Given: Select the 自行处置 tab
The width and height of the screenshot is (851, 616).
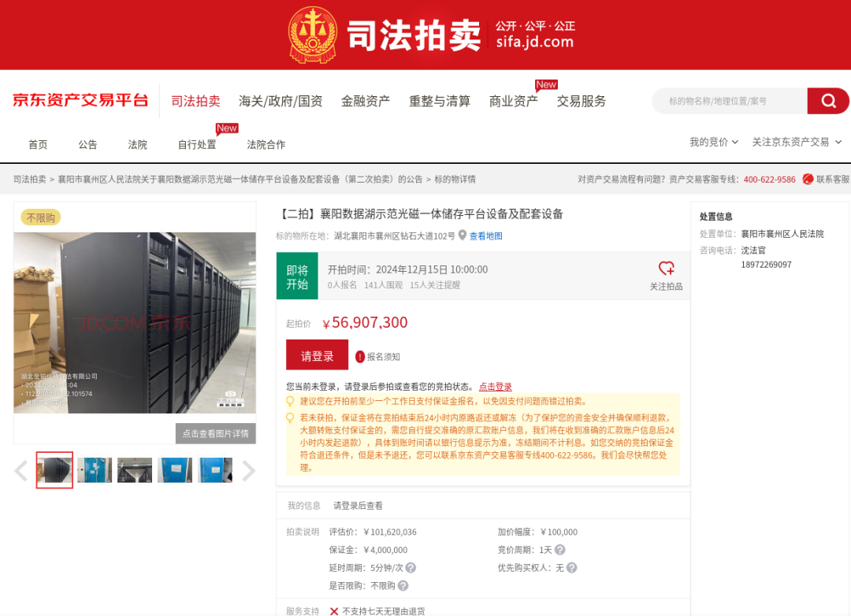Looking at the screenshot, I should [196, 145].
